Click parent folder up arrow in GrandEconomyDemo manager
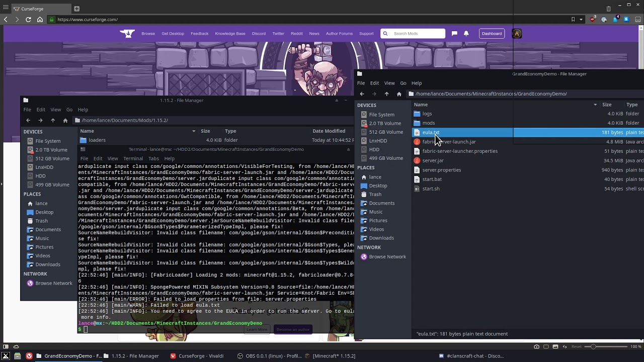The width and height of the screenshot is (644, 362). [386, 94]
